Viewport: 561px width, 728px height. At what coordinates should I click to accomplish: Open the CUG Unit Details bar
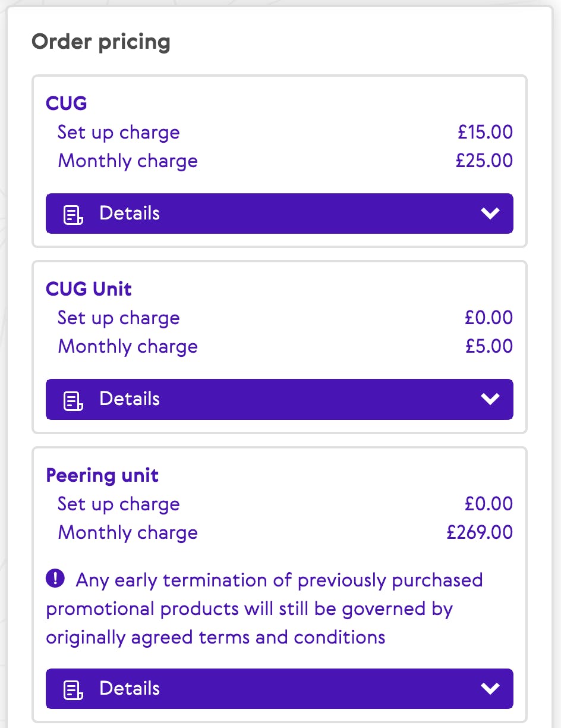279,399
